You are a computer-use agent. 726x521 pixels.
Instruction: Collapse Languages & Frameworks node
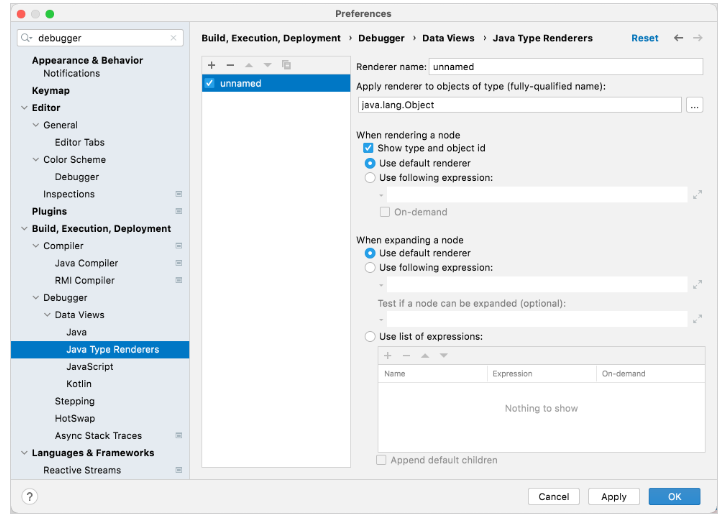25,453
